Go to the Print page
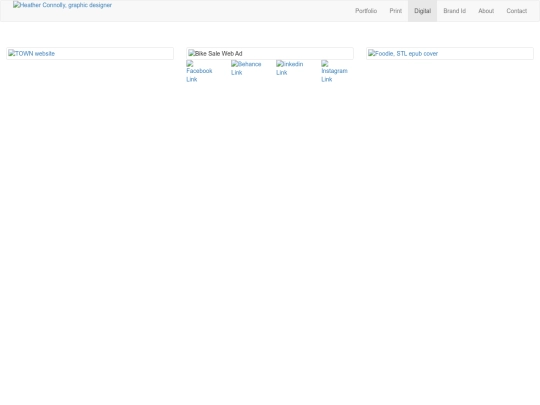 (395, 11)
